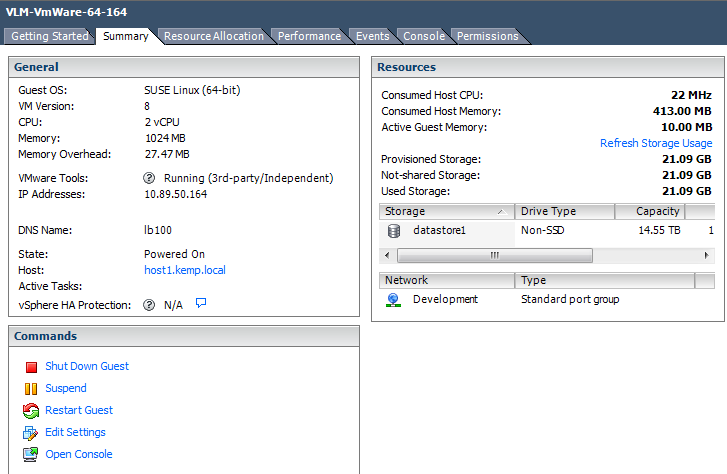Click the Resources panel header
The height and width of the screenshot is (474, 727).
tap(548, 67)
